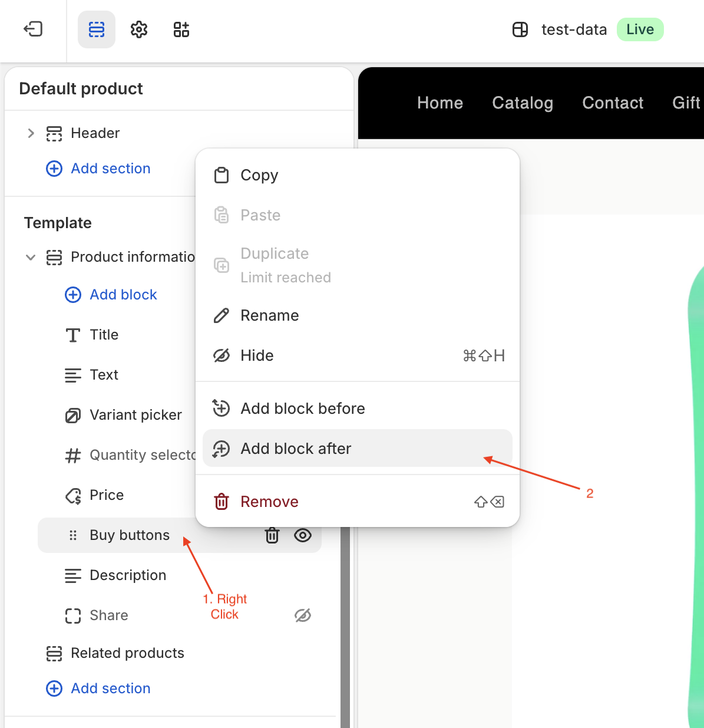Open Contact link in preview
704x728 pixels.
coord(613,103)
